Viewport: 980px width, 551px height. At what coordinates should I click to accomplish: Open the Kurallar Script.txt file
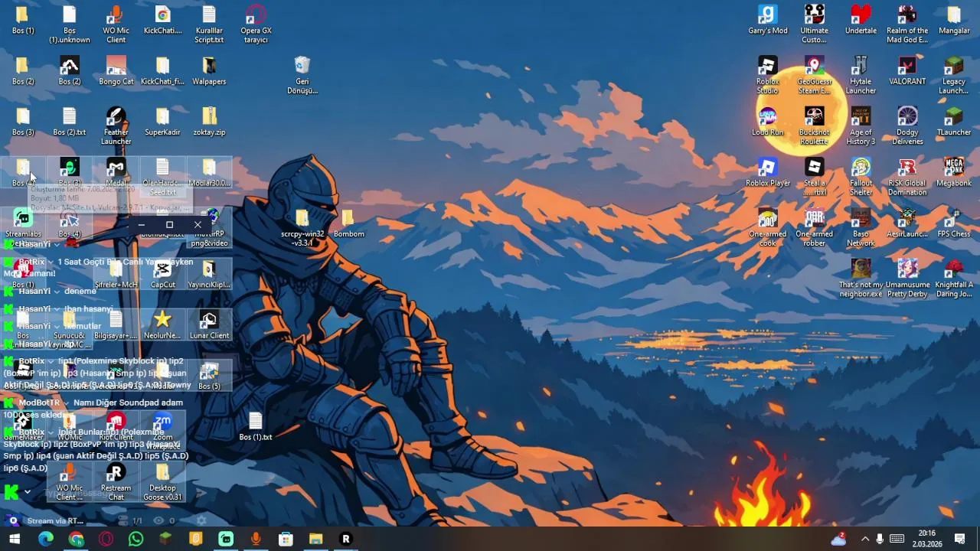point(209,24)
